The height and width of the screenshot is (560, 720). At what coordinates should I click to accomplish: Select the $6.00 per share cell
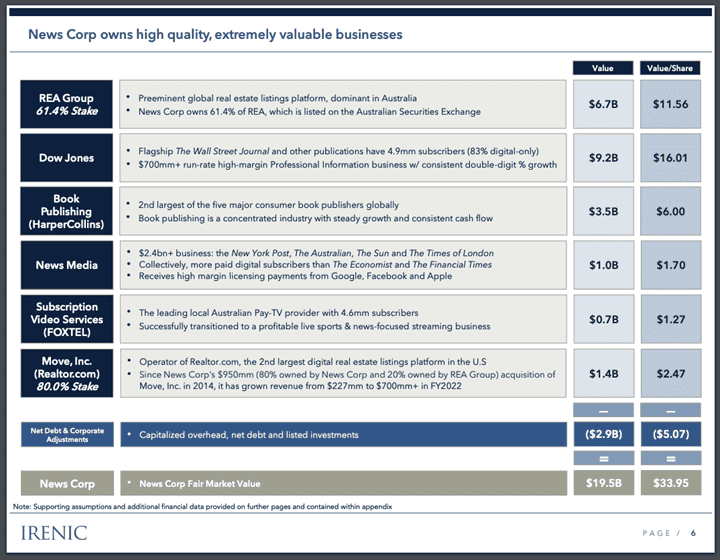tap(670, 211)
